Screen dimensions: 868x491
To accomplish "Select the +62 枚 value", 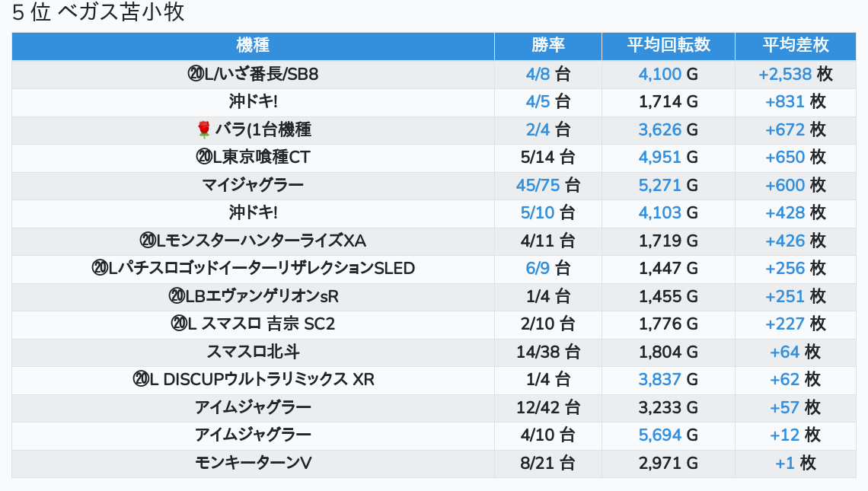I will click(796, 379).
